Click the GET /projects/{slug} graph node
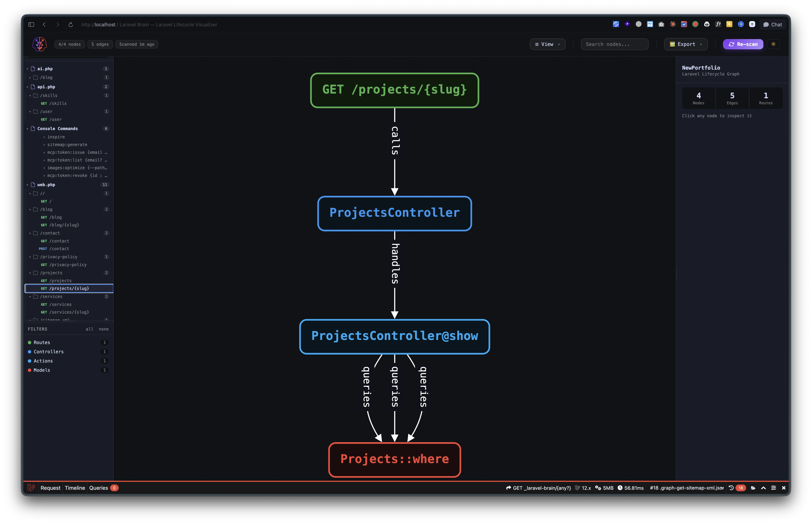 pos(395,90)
